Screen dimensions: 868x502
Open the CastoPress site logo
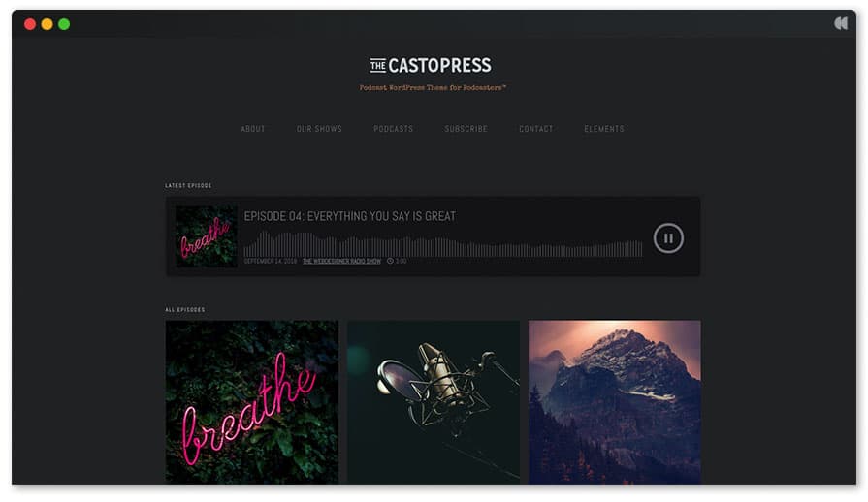point(431,65)
